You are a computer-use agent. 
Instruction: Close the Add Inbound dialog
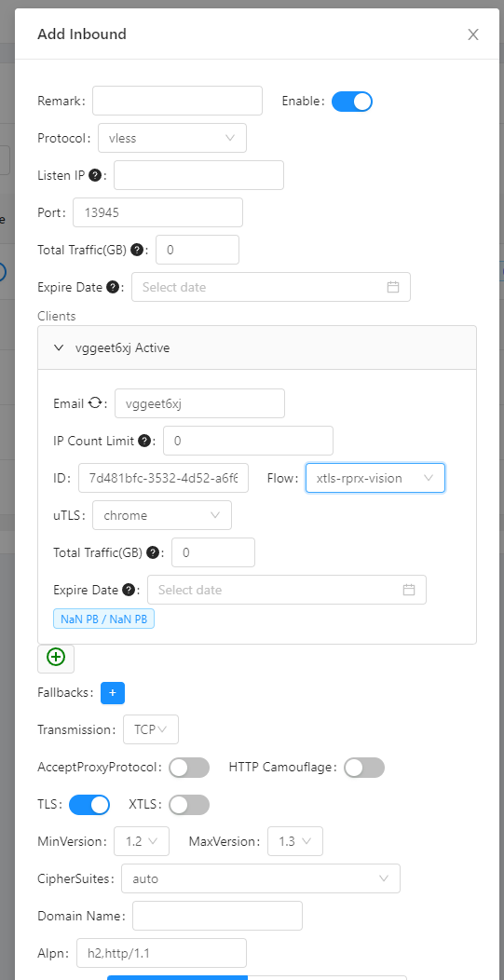tap(473, 34)
